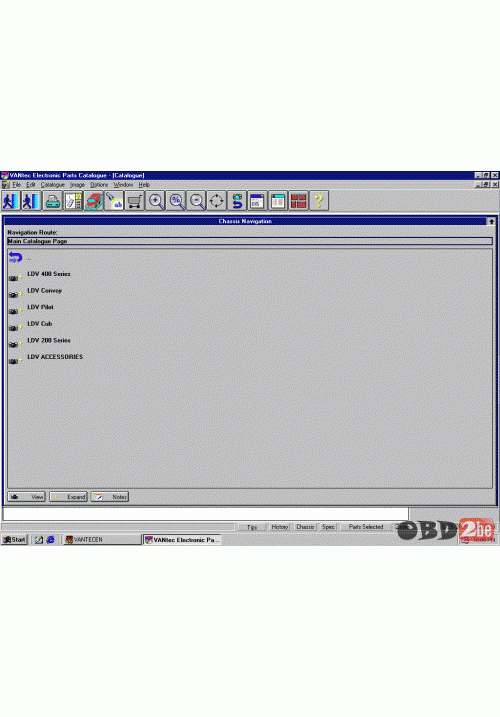
Task: Click the red tiled windows icon
Action: [x=298, y=201]
